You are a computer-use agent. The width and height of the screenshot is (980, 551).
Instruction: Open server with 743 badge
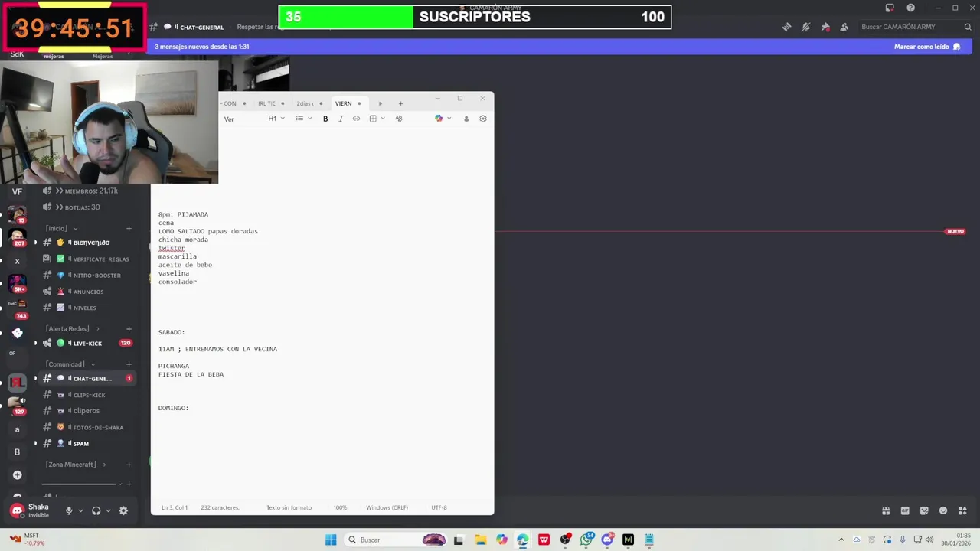coord(17,308)
